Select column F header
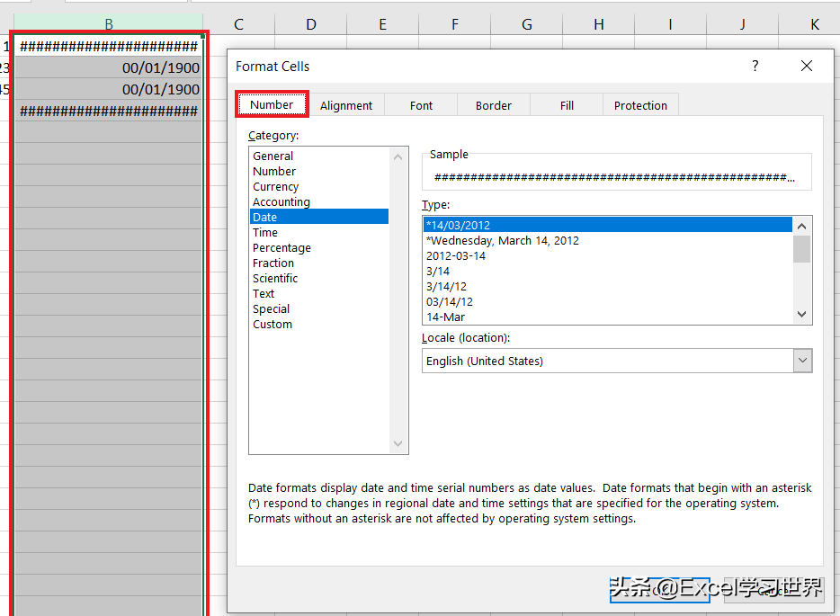 [x=455, y=24]
